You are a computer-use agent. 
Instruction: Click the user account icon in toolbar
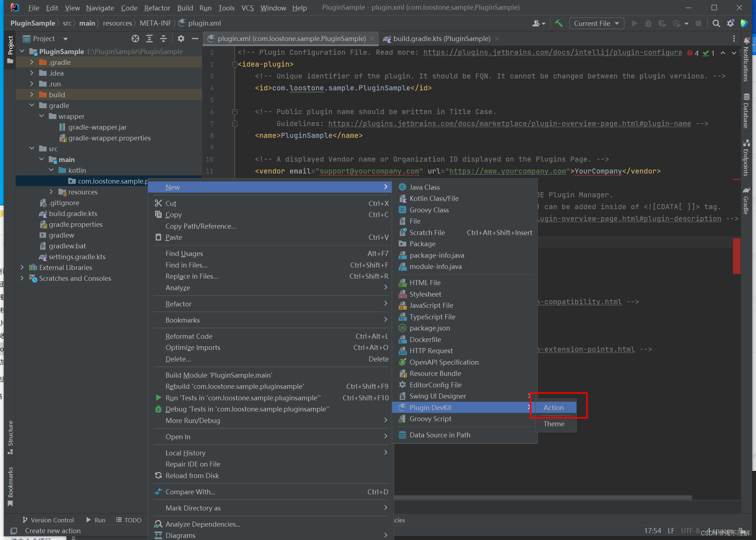[x=539, y=23]
